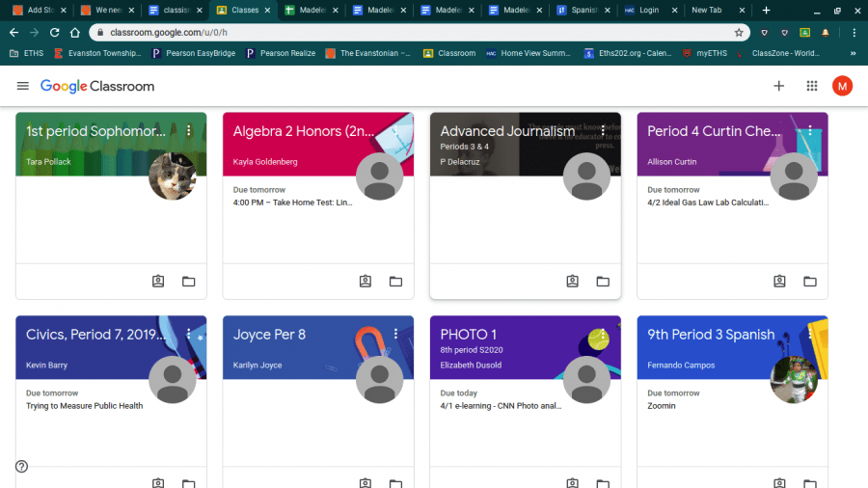
Task: Go back in browser history
Action: pyautogui.click(x=14, y=33)
